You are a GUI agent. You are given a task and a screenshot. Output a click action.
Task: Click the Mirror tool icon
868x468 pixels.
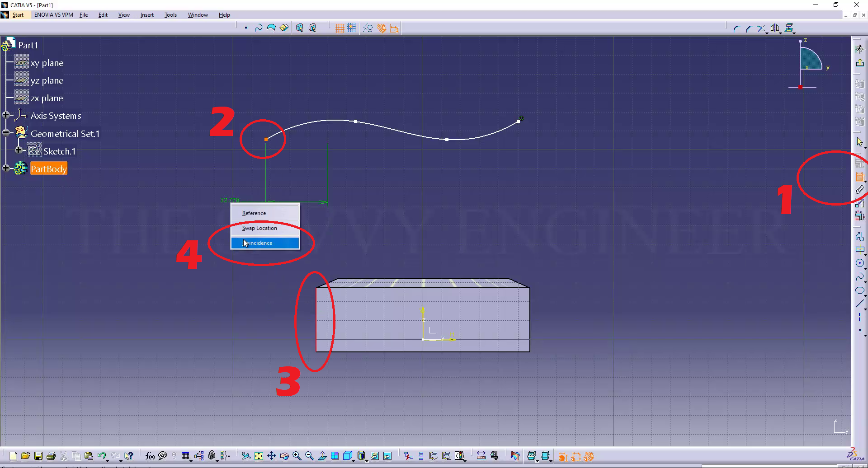775,28
